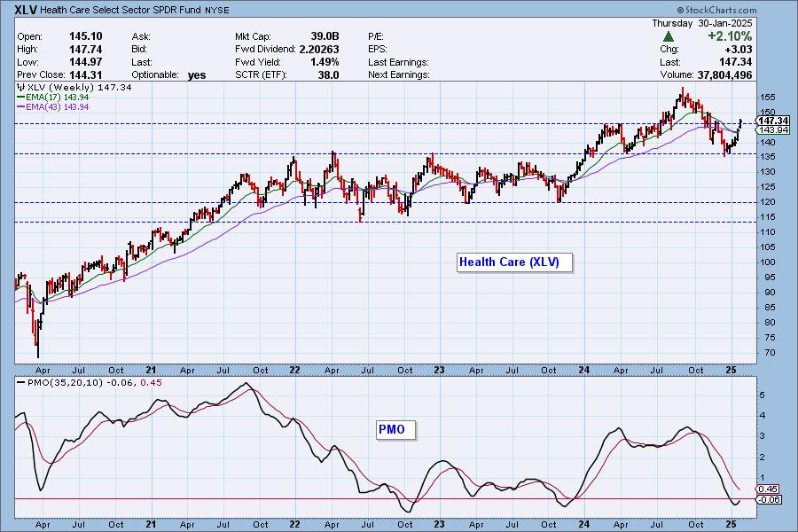Click the Ask label
798x532 pixels.
141,36
